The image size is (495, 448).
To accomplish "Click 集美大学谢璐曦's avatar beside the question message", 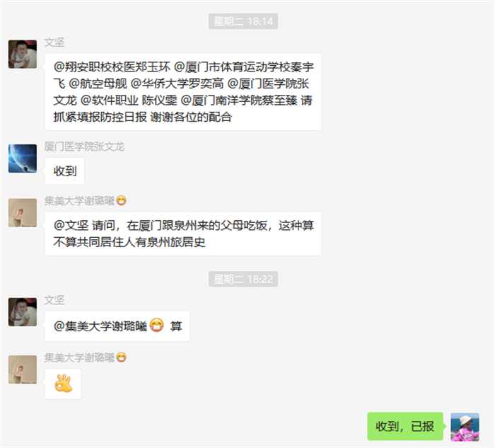I will click(x=23, y=212).
